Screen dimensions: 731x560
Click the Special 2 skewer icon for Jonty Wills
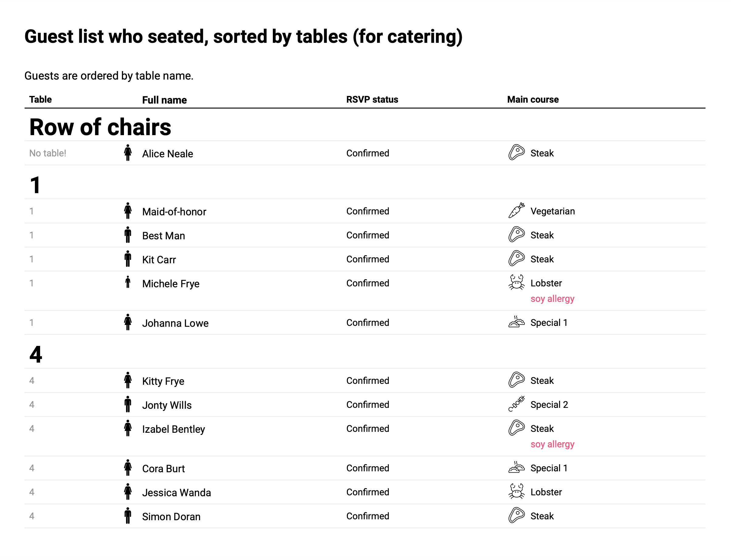tap(516, 404)
